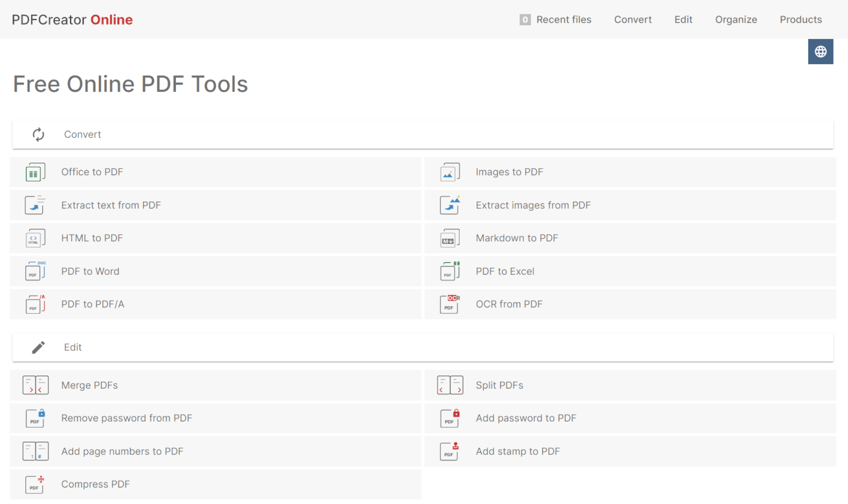
Task: Choose Markdown to PDF converter
Action: (630, 238)
